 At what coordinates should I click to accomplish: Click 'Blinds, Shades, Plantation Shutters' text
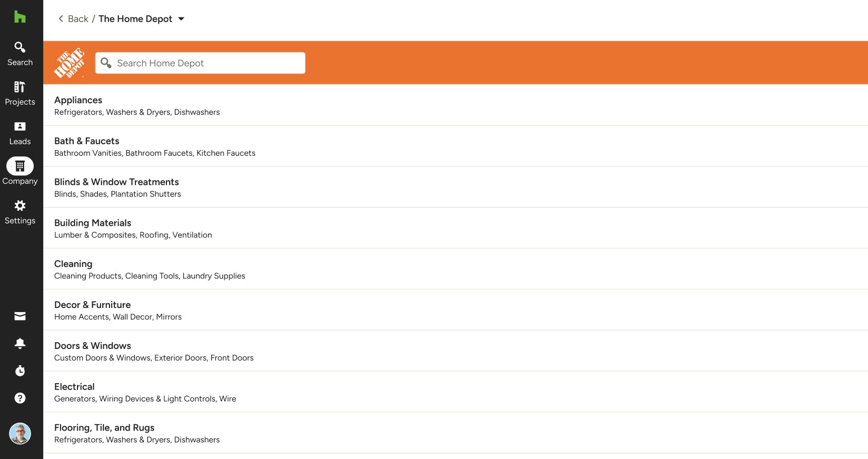(117, 194)
